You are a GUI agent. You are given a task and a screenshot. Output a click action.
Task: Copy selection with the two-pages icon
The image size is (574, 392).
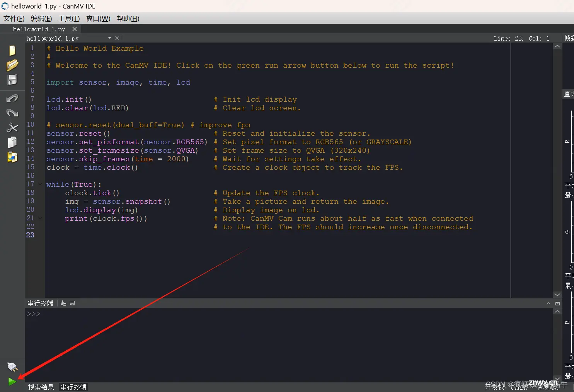tap(12, 142)
